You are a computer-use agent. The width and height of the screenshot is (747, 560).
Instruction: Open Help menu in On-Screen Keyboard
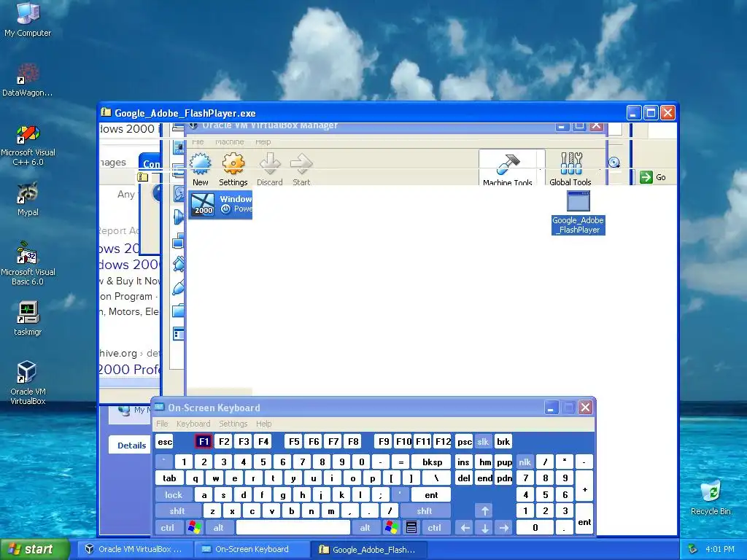click(263, 424)
